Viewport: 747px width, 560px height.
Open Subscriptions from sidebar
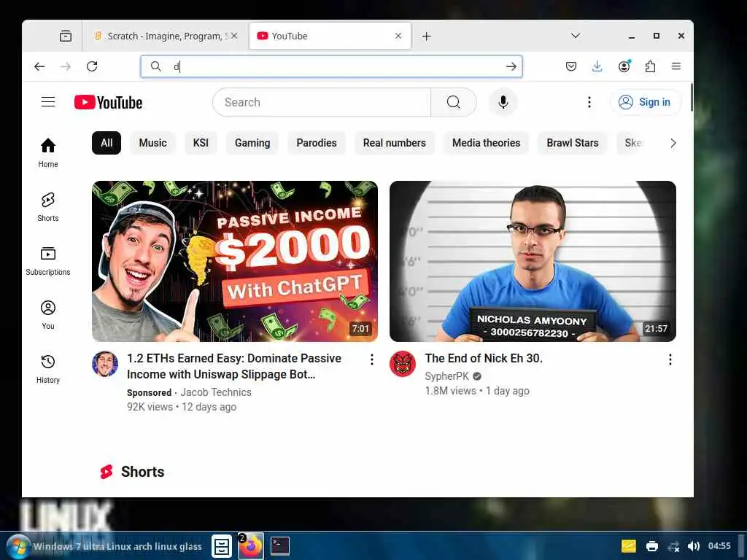pos(48,261)
